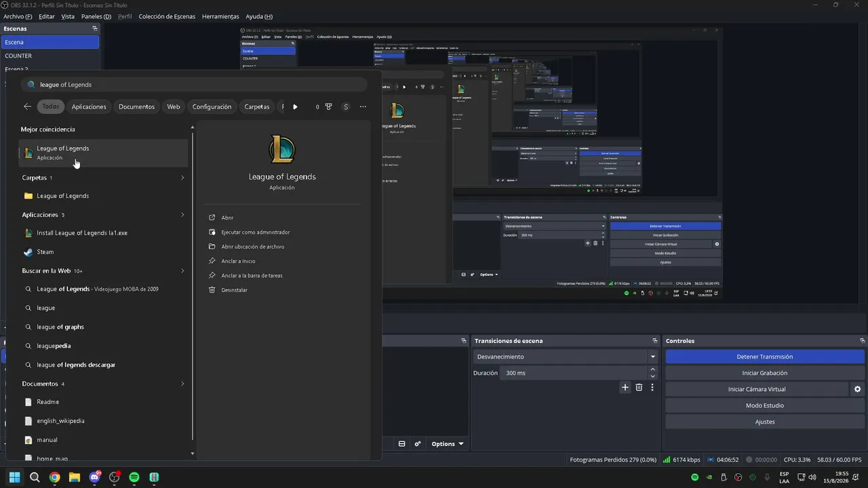
Task: Add a scene transition with plus
Action: (625, 388)
